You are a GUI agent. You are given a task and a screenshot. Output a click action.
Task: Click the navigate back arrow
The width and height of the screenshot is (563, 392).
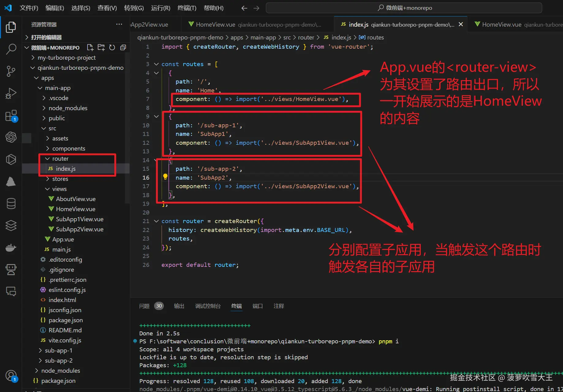(244, 8)
